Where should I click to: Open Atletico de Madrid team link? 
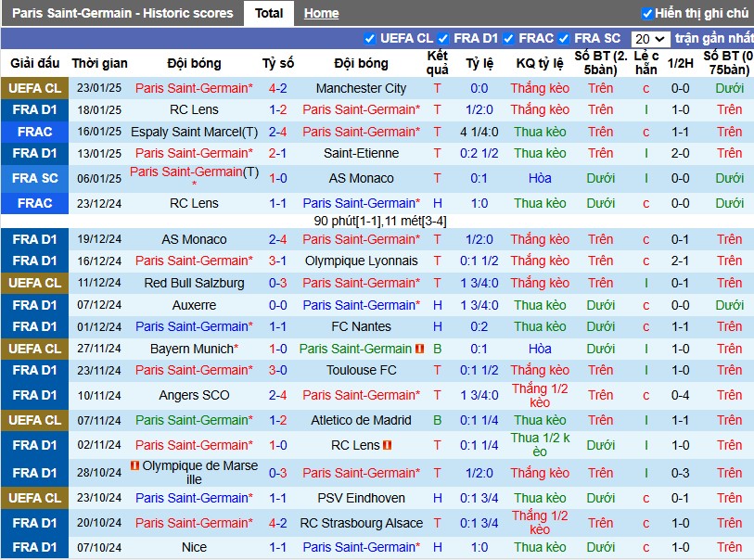[361, 420]
